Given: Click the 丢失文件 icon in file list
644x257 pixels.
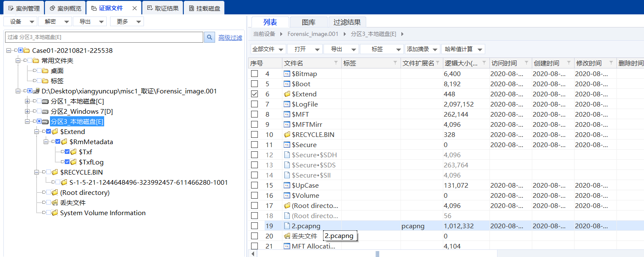Looking at the screenshot, I should [x=287, y=236].
